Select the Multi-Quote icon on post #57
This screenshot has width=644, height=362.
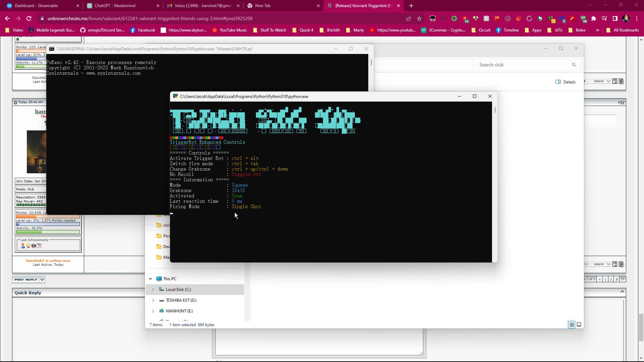click(x=615, y=264)
